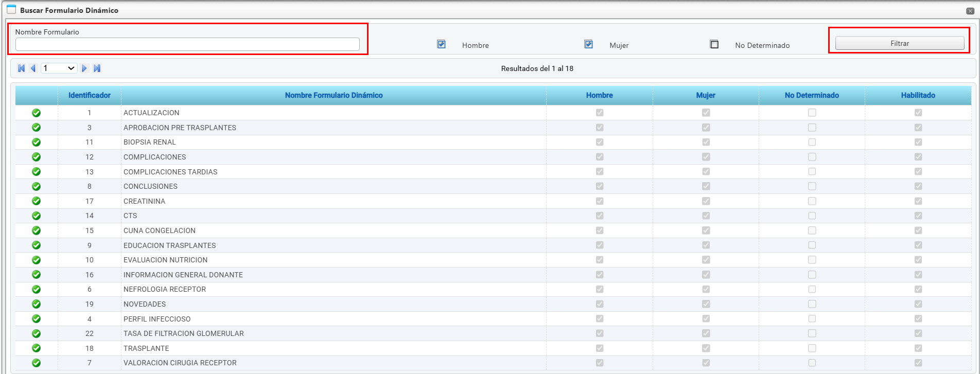Viewport: 980px width, 374px height.
Task: Click the Habilitado column header
Action: click(918, 95)
